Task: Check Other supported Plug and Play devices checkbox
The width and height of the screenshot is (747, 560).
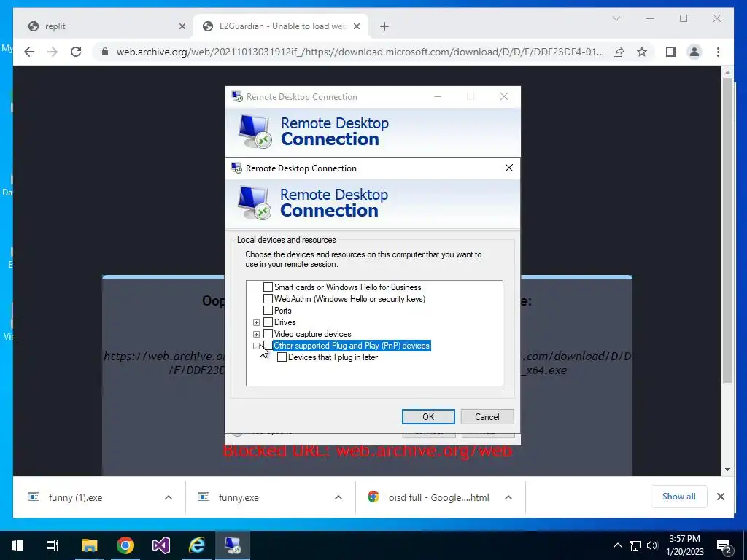Action: 268,346
